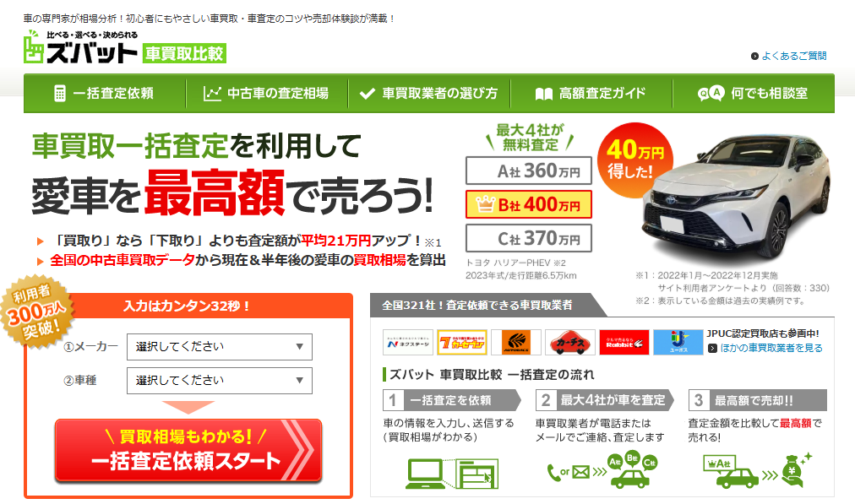Viewport: 855px width, 504px height.
Task: Open the 車買取業者の選び方 menu tab
Action: click(429, 93)
